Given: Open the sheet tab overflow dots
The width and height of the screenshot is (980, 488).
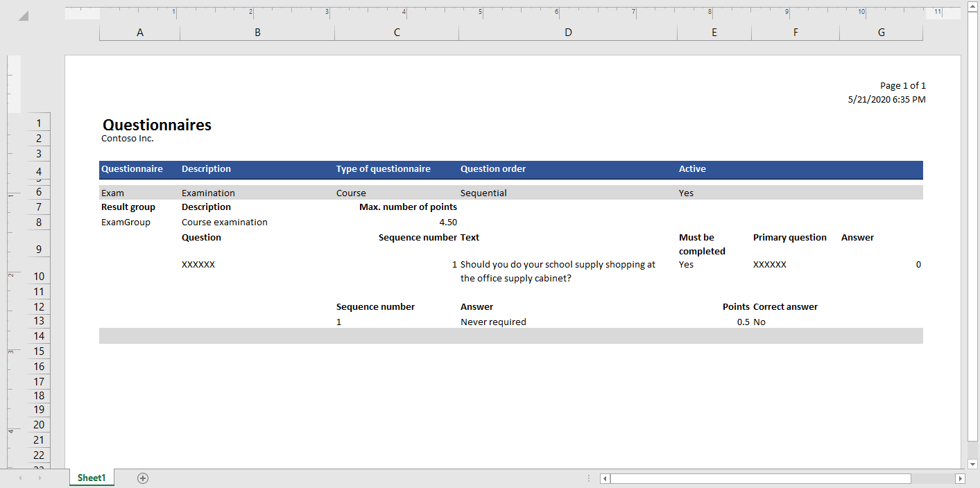Looking at the screenshot, I should pos(589,478).
